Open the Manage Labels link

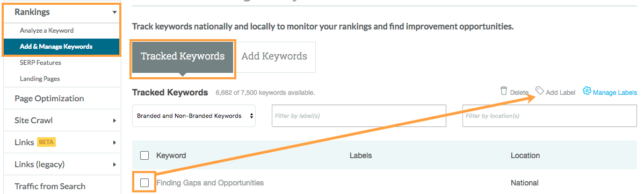pyautogui.click(x=615, y=93)
